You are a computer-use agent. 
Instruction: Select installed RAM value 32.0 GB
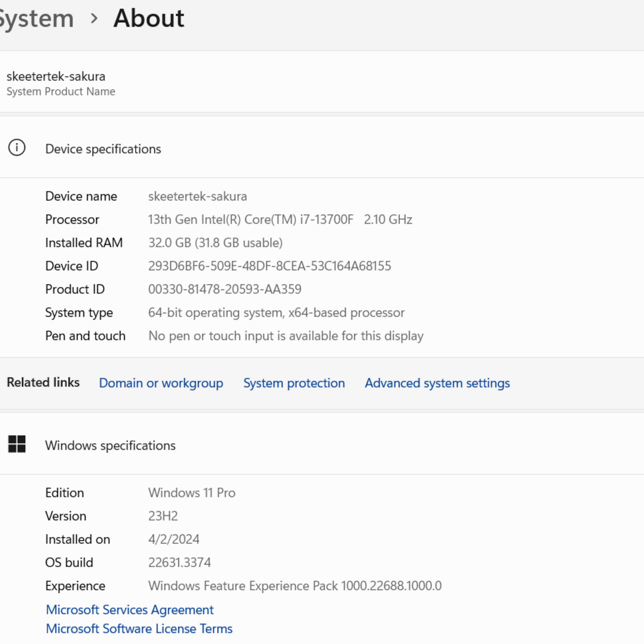coord(215,243)
